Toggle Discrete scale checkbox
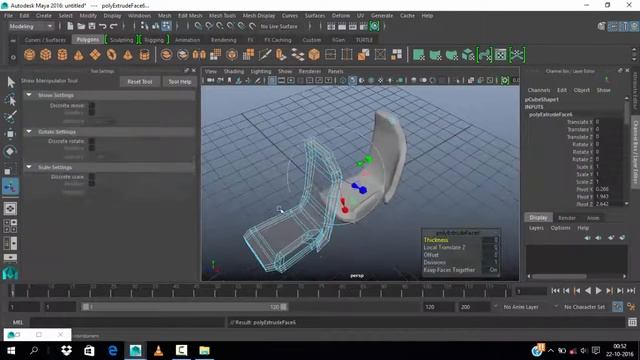The width and height of the screenshot is (640, 360). click(x=92, y=177)
